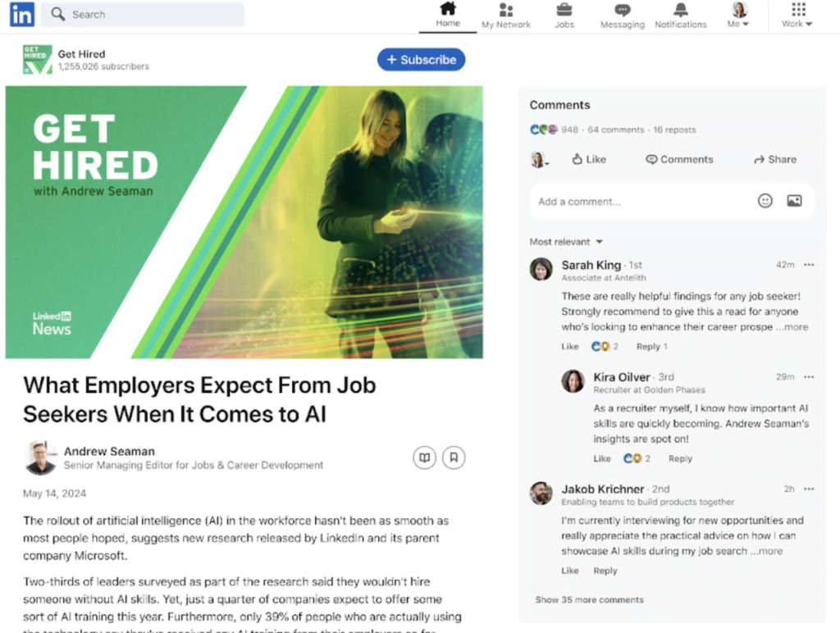Open reader view for the article
This screenshot has width=840, height=633.
(424, 458)
